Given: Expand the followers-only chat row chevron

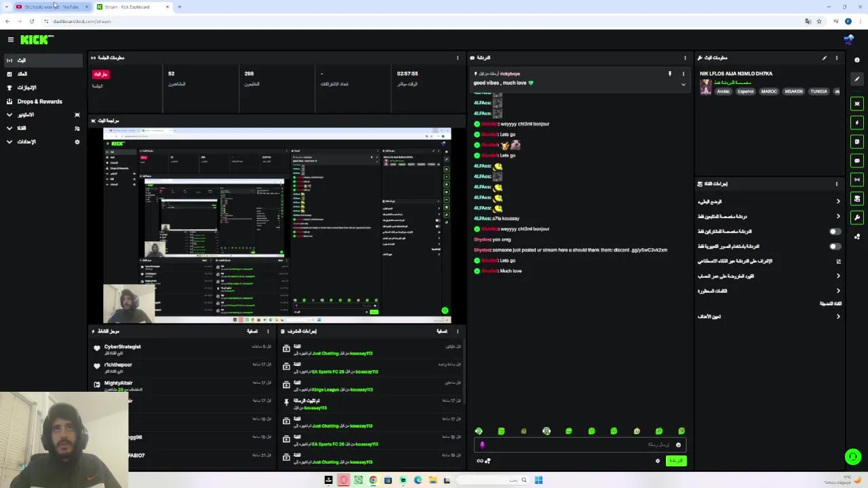Looking at the screenshot, I should (x=838, y=216).
